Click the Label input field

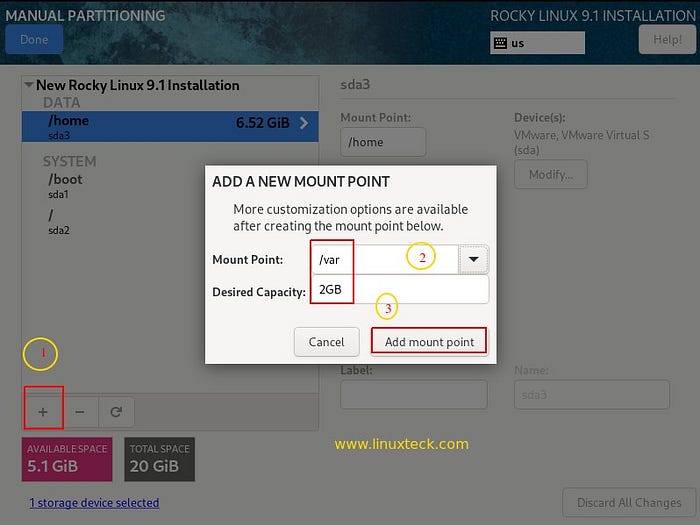(x=414, y=394)
